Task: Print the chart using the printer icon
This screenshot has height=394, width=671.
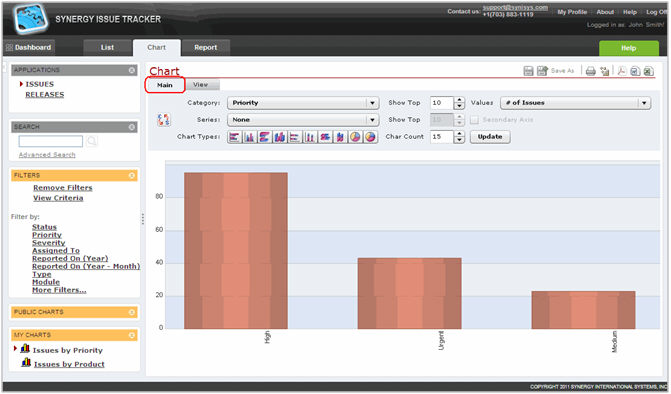Action: click(x=591, y=71)
